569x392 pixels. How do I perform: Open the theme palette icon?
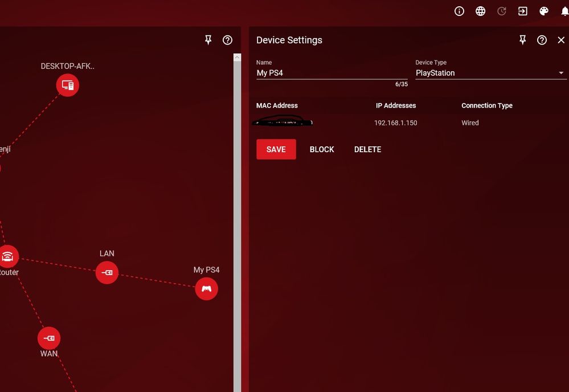543,11
